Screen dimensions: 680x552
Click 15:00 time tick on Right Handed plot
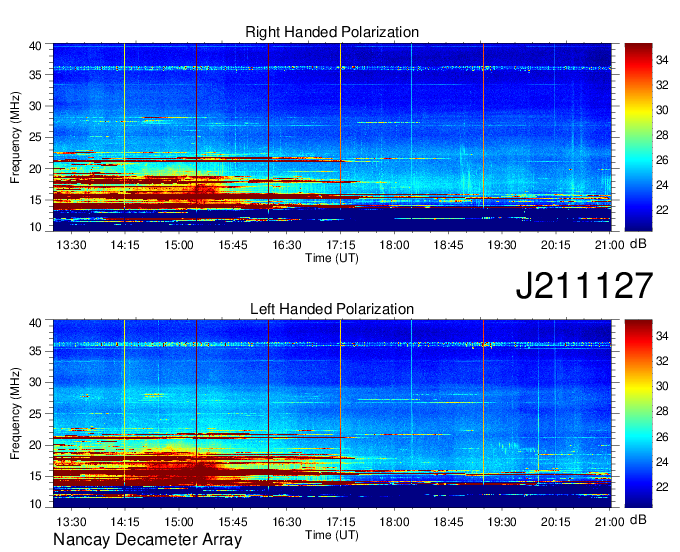179,245
